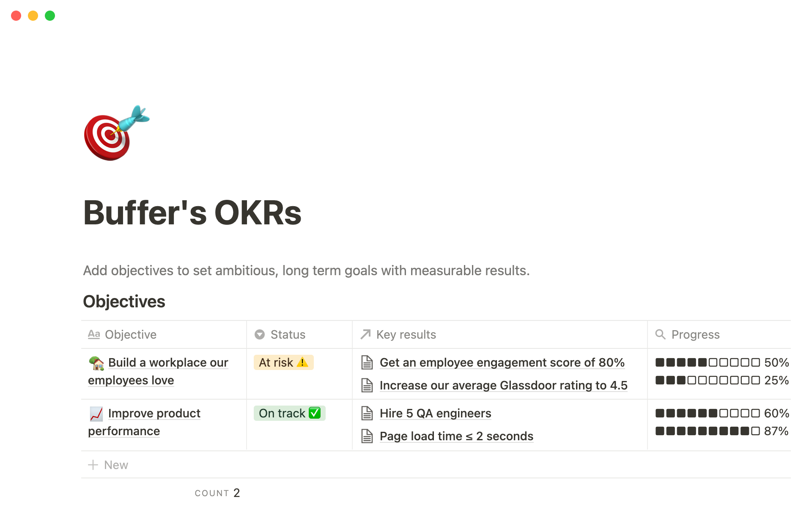Toggle the On track status for product performance
The height and width of the screenshot is (508, 812).
click(289, 413)
